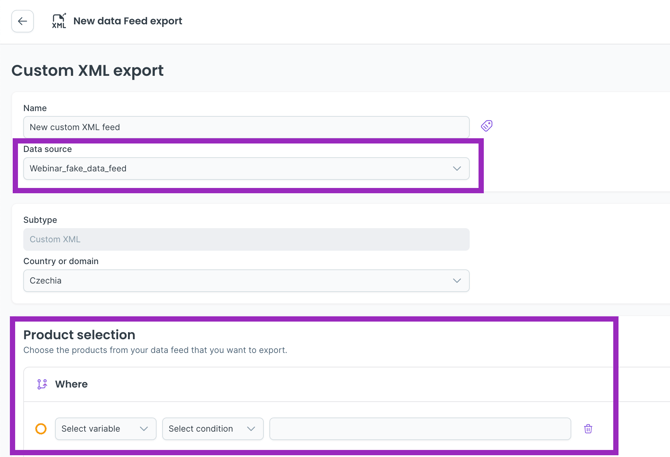Select the orange circle in condition row
The width and height of the screenshot is (670, 457).
click(41, 429)
